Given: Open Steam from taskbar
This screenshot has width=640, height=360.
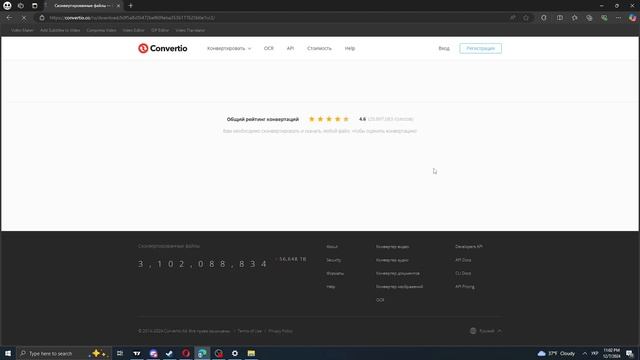Looking at the screenshot, I should (169, 353).
